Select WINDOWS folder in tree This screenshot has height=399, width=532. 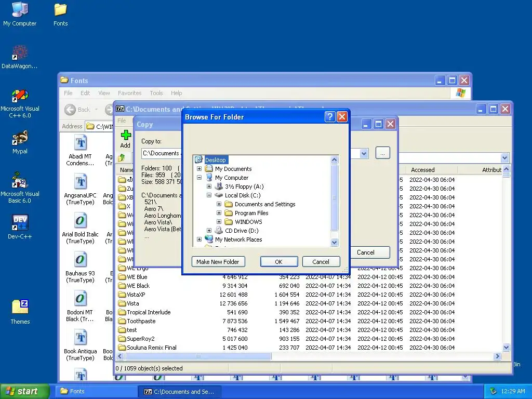click(x=248, y=221)
